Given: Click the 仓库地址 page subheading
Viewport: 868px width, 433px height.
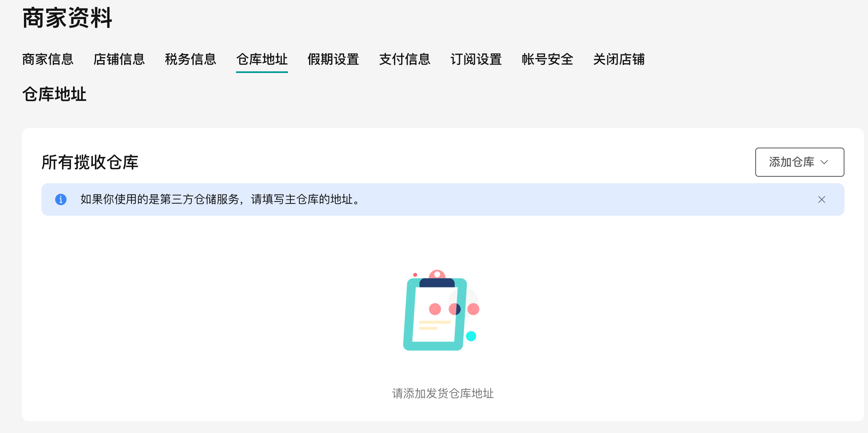Looking at the screenshot, I should (x=54, y=94).
